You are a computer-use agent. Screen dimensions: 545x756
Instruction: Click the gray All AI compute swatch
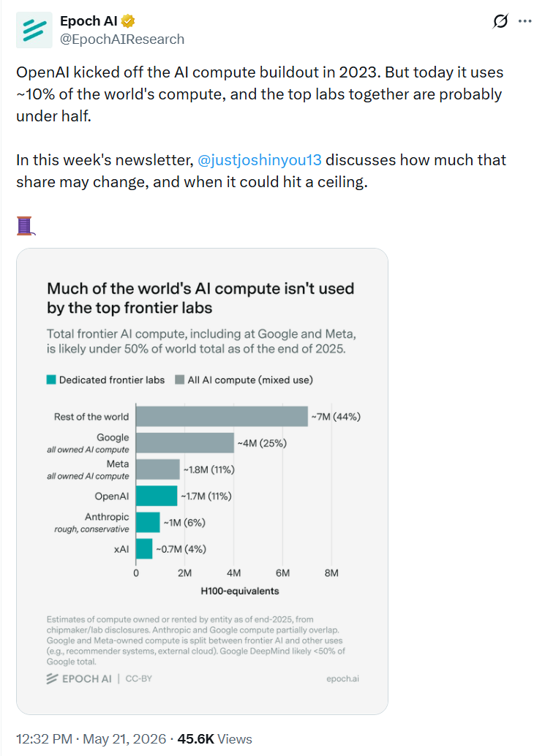coord(180,380)
